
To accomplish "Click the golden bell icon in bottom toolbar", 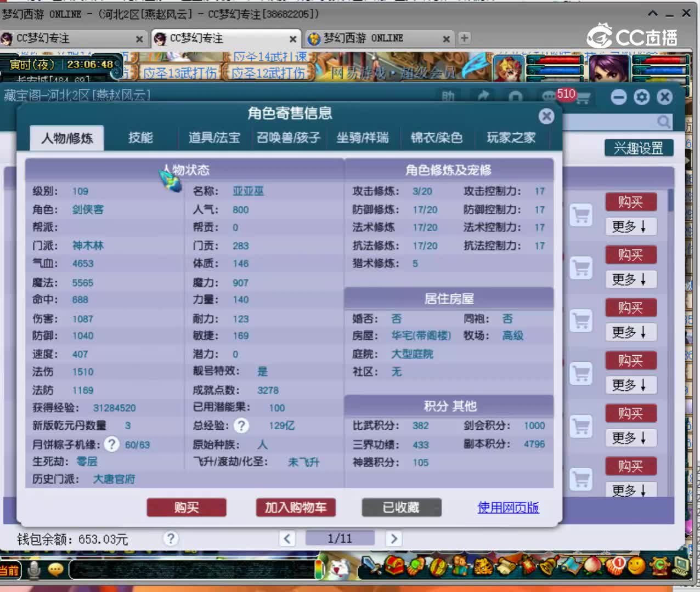I will [x=548, y=565].
